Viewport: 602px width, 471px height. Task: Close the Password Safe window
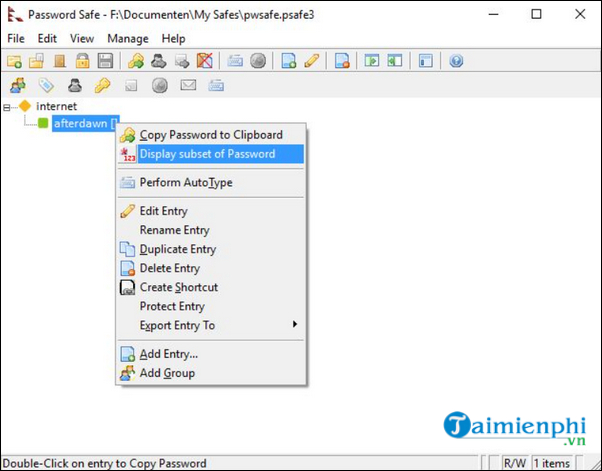(x=580, y=14)
